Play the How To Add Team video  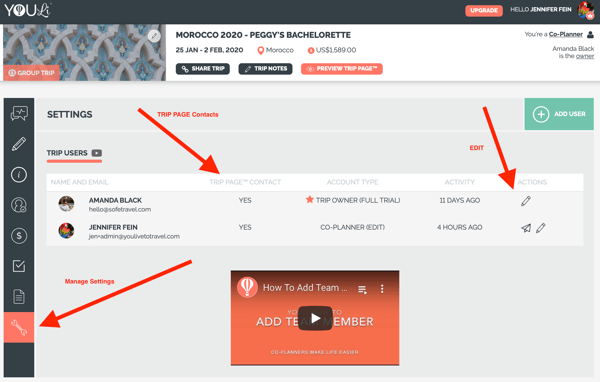coord(315,318)
